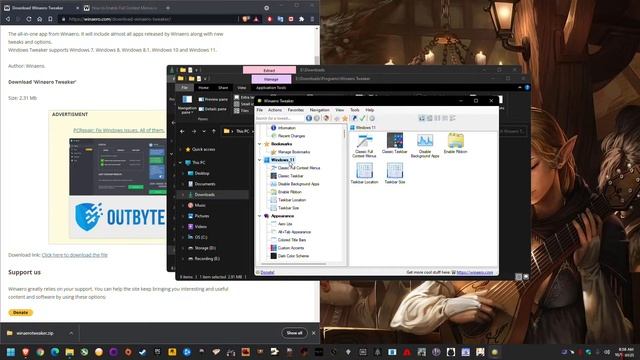Select Dark Color Scheme in the tree

coord(293,256)
